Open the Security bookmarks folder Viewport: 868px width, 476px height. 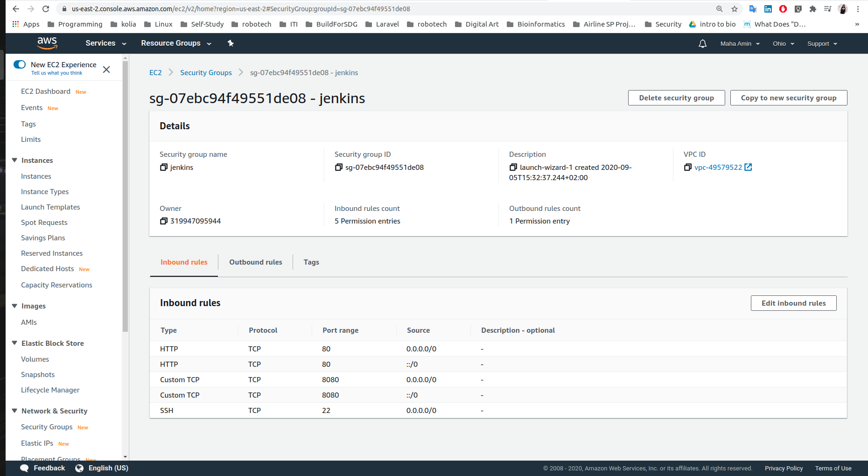click(663, 24)
